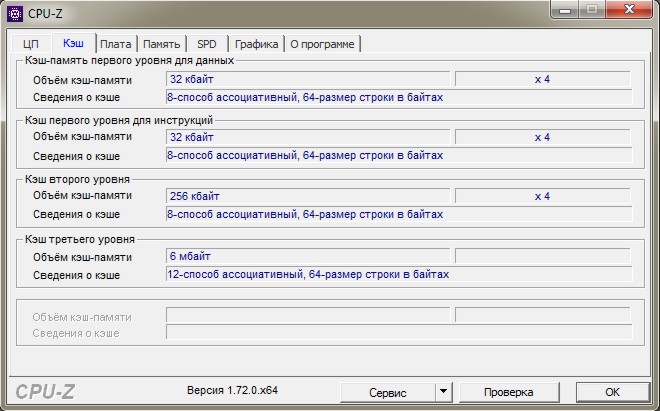Click the CPU-Z window title text
660x411 pixels.
click(x=45, y=14)
